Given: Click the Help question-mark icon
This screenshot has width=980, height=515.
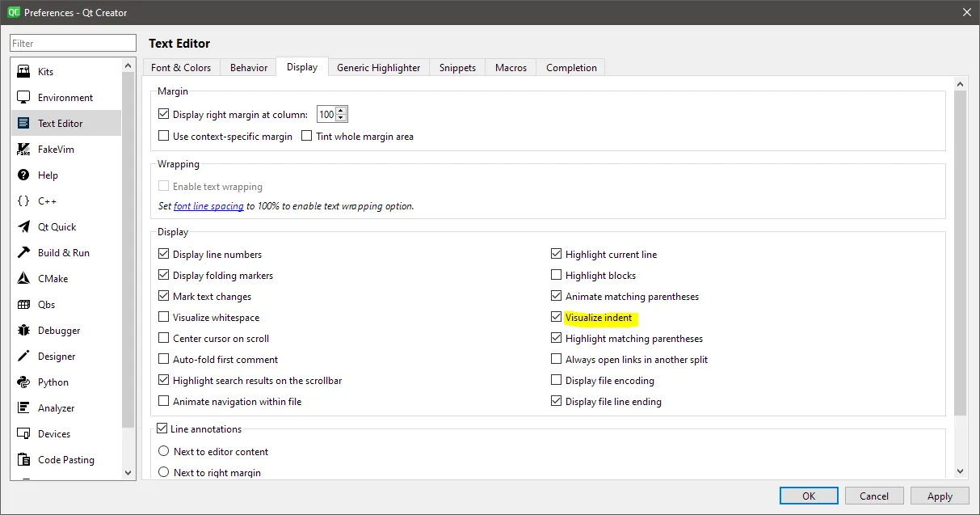Looking at the screenshot, I should [x=23, y=175].
